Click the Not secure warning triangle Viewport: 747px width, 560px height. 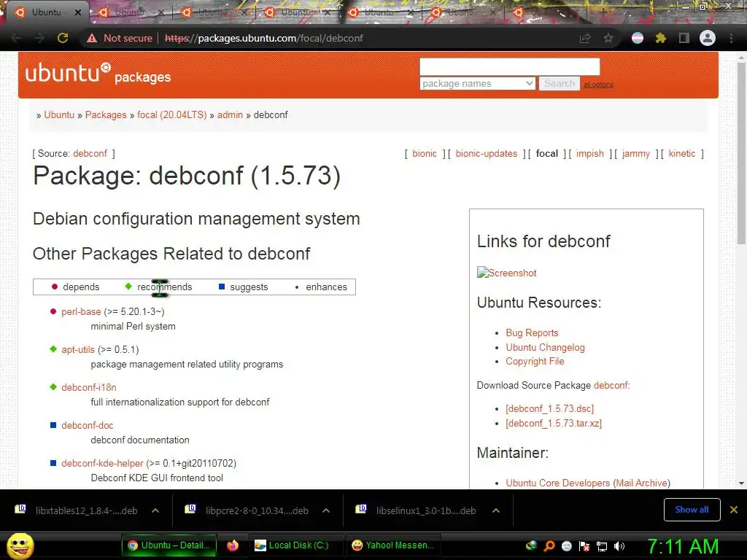point(91,38)
